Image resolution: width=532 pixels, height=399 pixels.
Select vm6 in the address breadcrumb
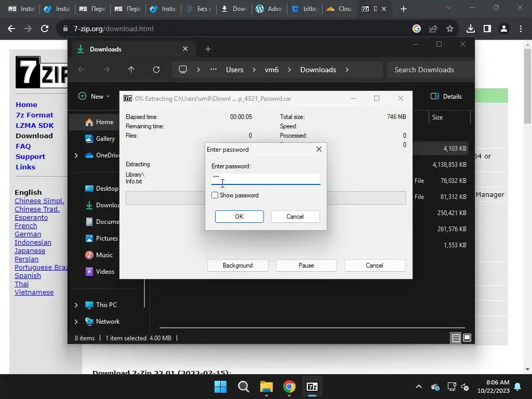click(x=272, y=70)
